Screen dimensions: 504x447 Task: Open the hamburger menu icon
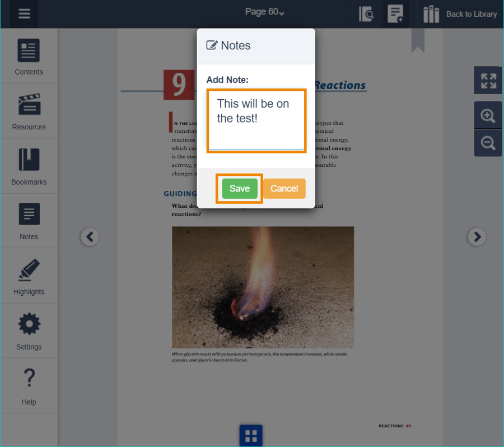click(24, 14)
